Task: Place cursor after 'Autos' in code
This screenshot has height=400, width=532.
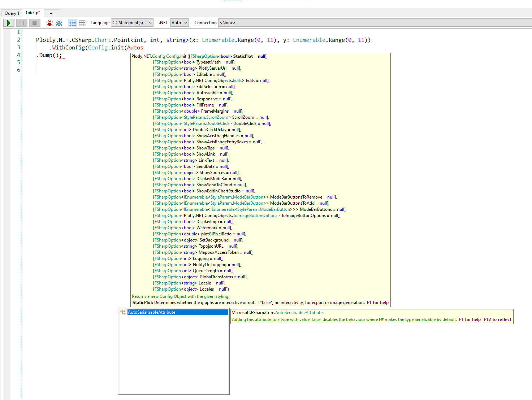Action: (x=143, y=48)
